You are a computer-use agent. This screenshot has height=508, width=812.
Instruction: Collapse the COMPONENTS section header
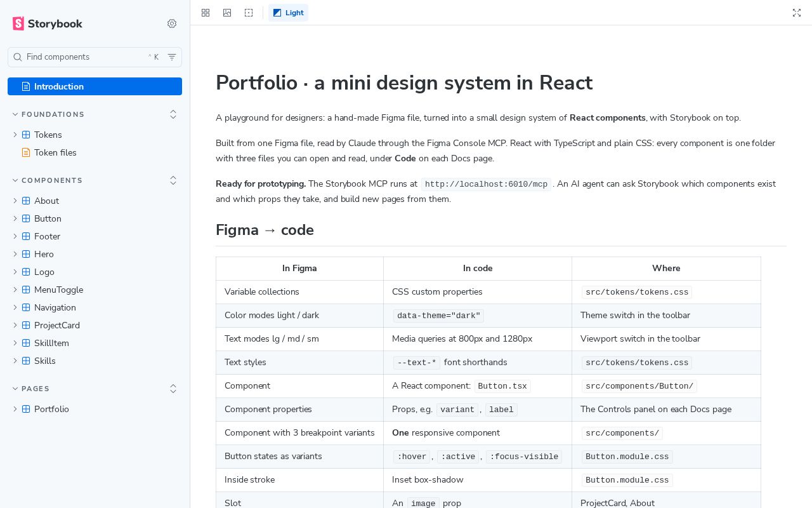click(48, 180)
